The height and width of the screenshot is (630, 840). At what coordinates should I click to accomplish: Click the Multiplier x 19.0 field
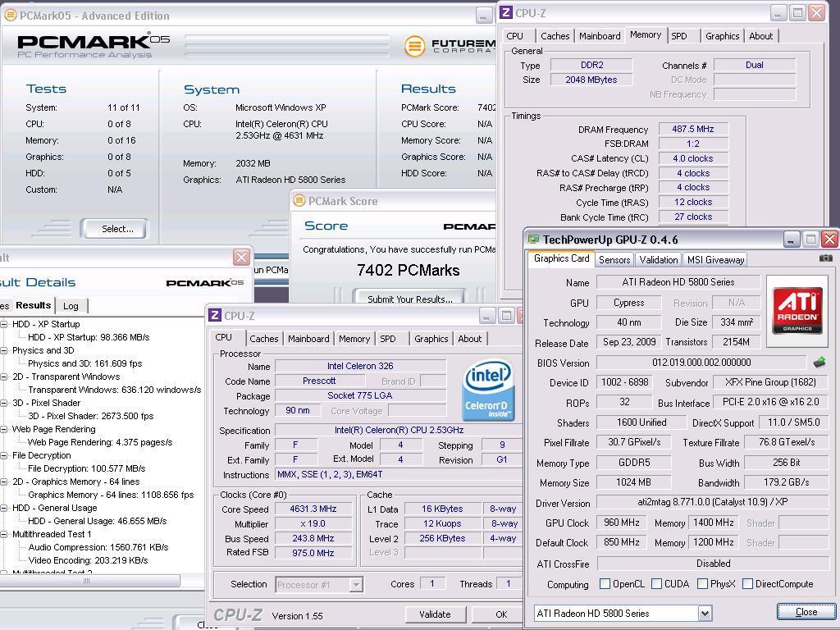[x=313, y=523]
